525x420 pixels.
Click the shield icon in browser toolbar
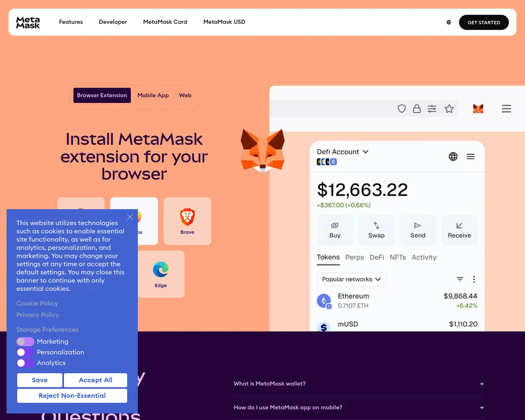[x=402, y=109]
